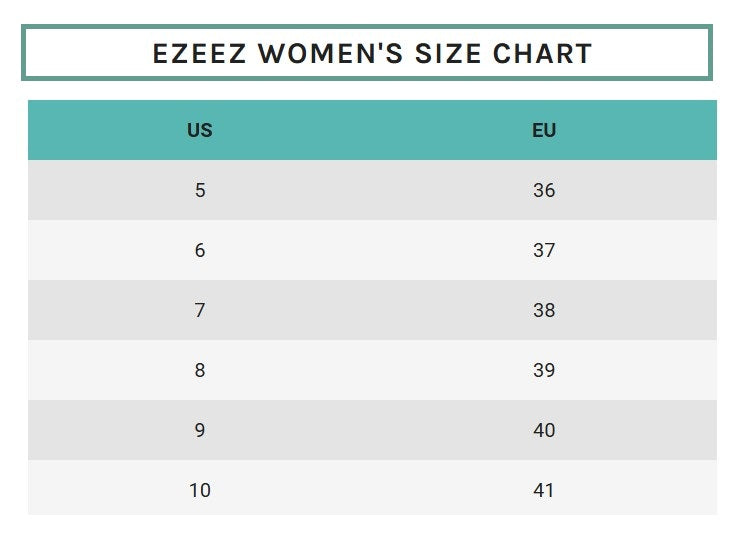Screen dimensions: 742x548
Task: Select EU size 39 cell
Action: [x=544, y=370]
